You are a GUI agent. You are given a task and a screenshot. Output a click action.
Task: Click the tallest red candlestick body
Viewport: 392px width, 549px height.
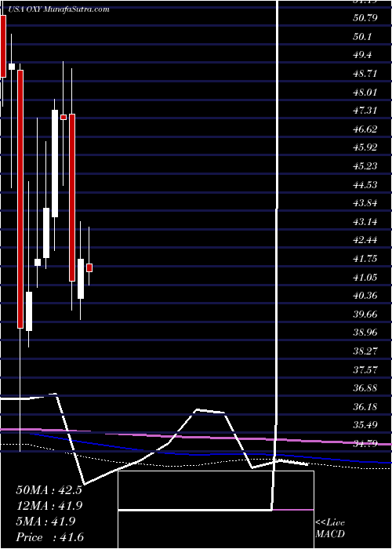(x=20, y=199)
